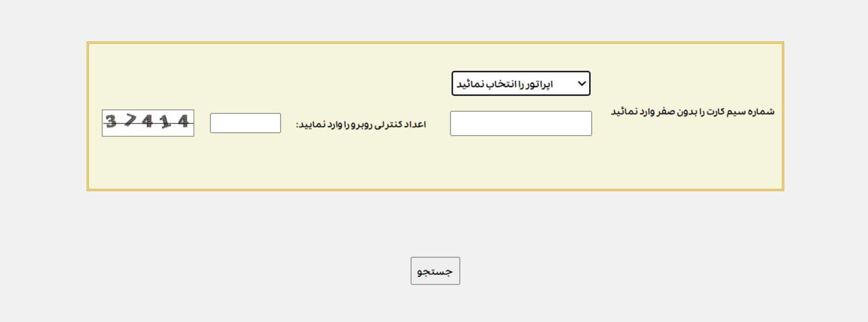This screenshot has height=322, width=868.
Task: Open the operator selection dropdown
Action: (521, 84)
